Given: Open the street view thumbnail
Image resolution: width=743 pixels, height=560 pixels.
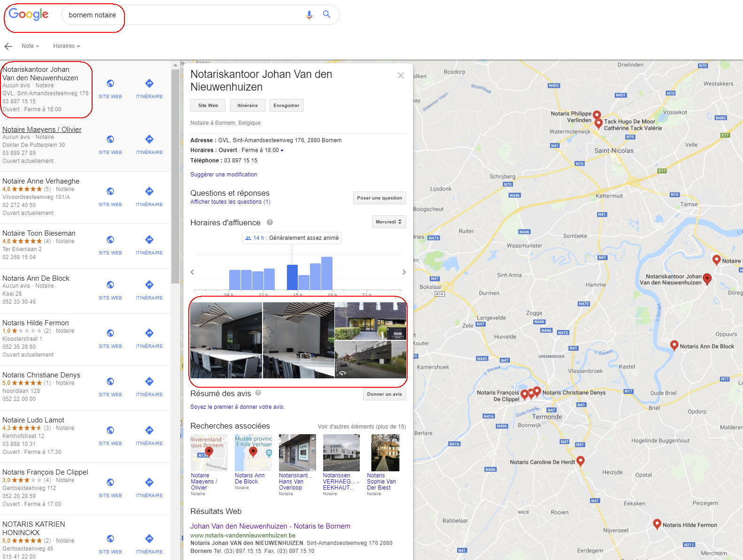Looking at the screenshot, I should point(371,360).
